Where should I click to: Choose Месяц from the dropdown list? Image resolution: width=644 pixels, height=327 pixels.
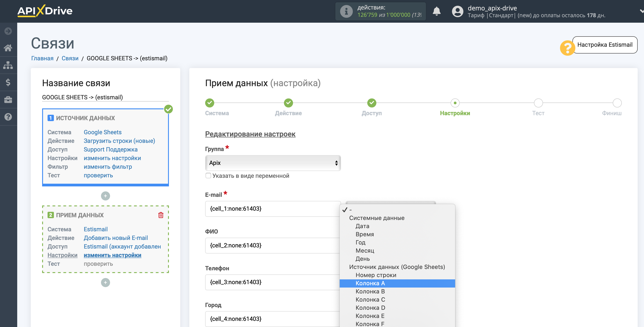(397, 250)
